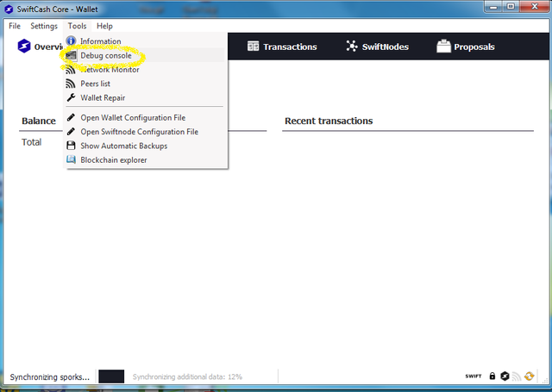Image resolution: width=552 pixels, height=392 pixels.
Task: Go to the SwiftNodes tab
Action: click(377, 47)
